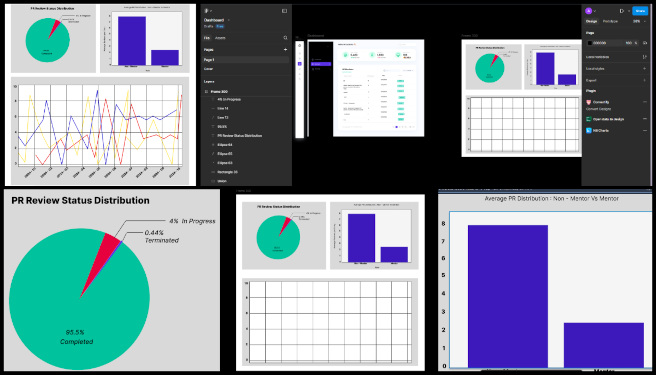Click the Rectangle 36 layer type icon
The width and height of the screenshot is (656, 375).
tap(213, 172)
